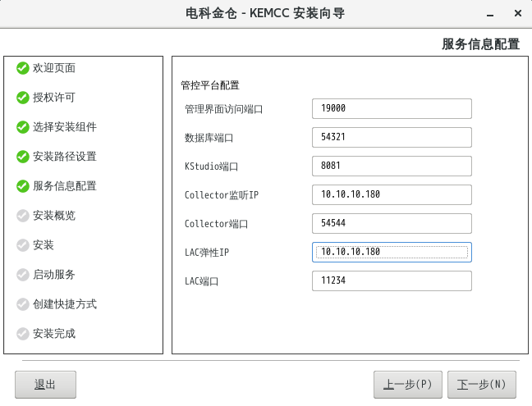Focus the LAC端口 field showing 11234

[392, 281]
